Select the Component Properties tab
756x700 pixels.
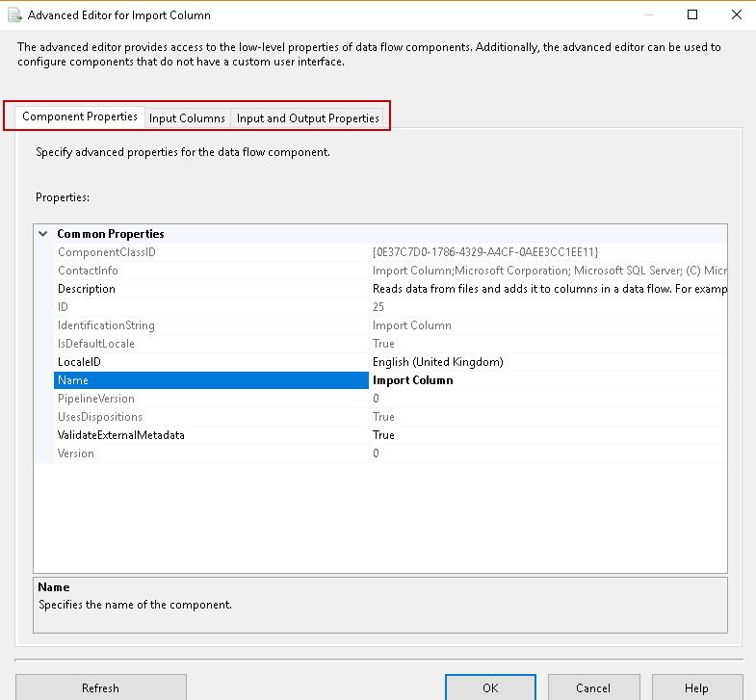click(80, 117)
